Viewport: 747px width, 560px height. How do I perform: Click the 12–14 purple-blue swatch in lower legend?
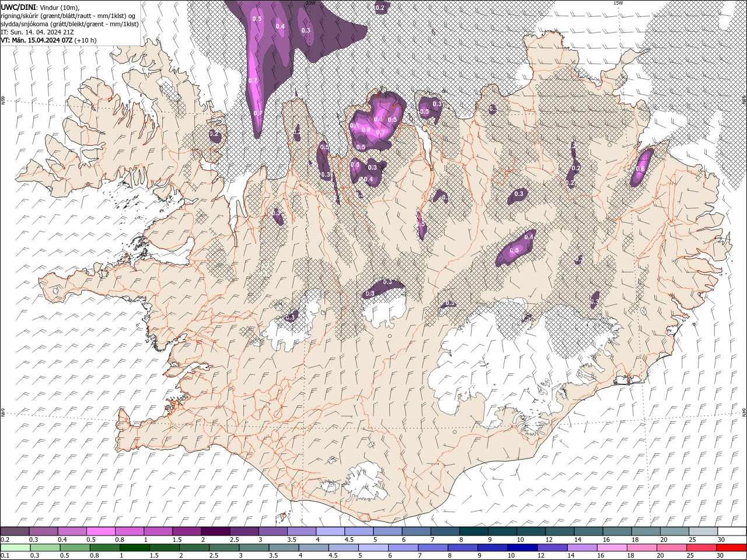(552, 548)
